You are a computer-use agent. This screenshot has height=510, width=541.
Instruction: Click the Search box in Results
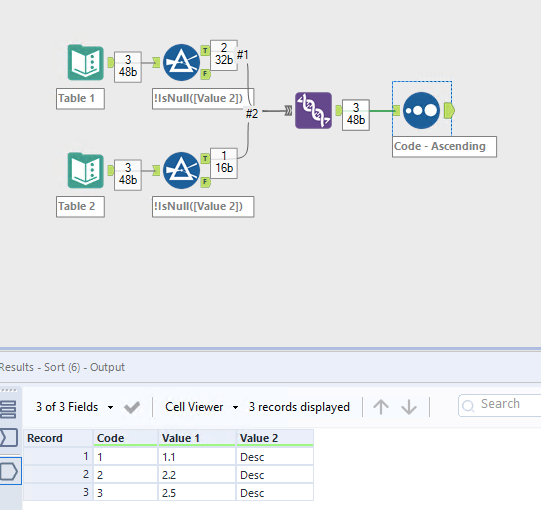pos(500,405)
